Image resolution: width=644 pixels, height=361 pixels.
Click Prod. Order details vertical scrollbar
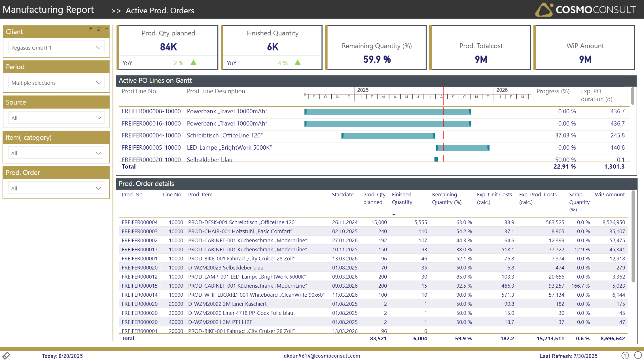click(633, 237)
